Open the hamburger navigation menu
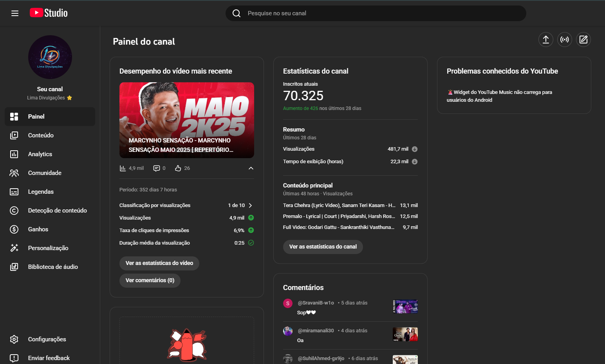Screen dimensions: 605x364 tap(15, 13)
